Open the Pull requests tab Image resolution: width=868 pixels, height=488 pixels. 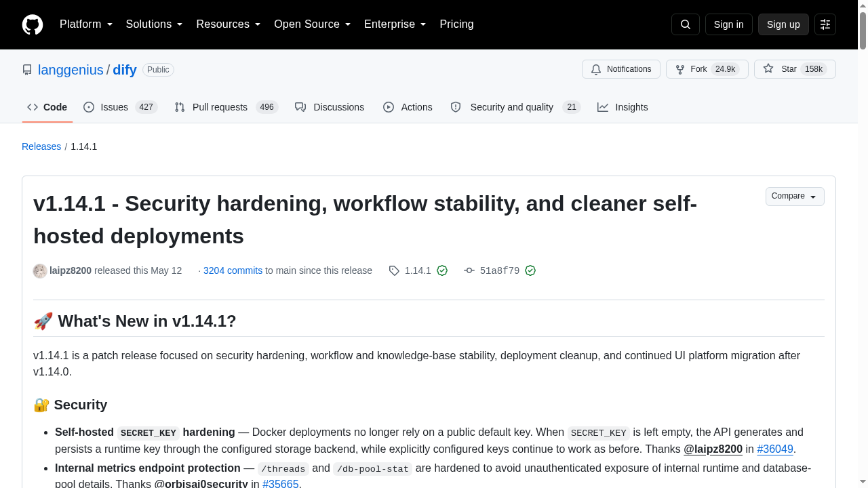226,107
